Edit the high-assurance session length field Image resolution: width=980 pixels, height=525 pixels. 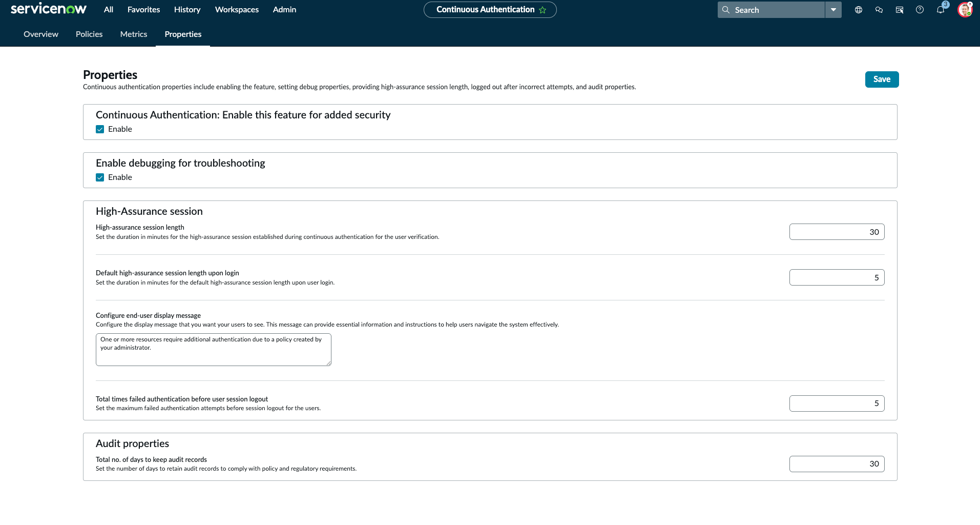pos(837,232)
